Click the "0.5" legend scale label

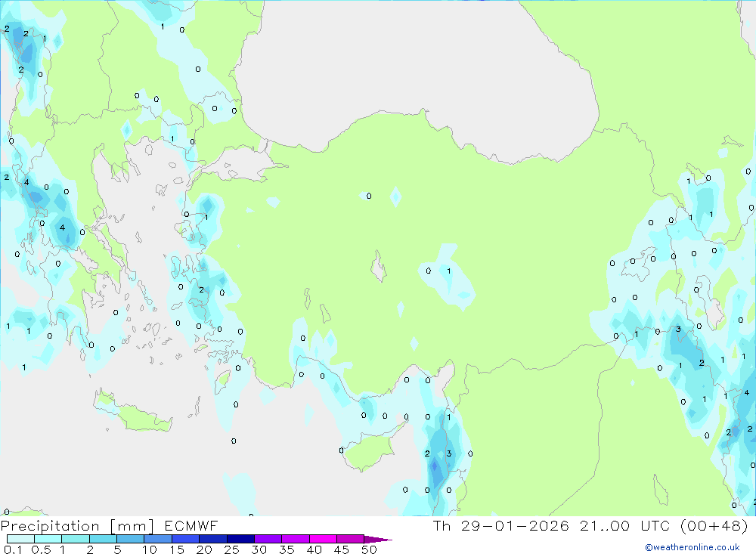coord(42,549)
